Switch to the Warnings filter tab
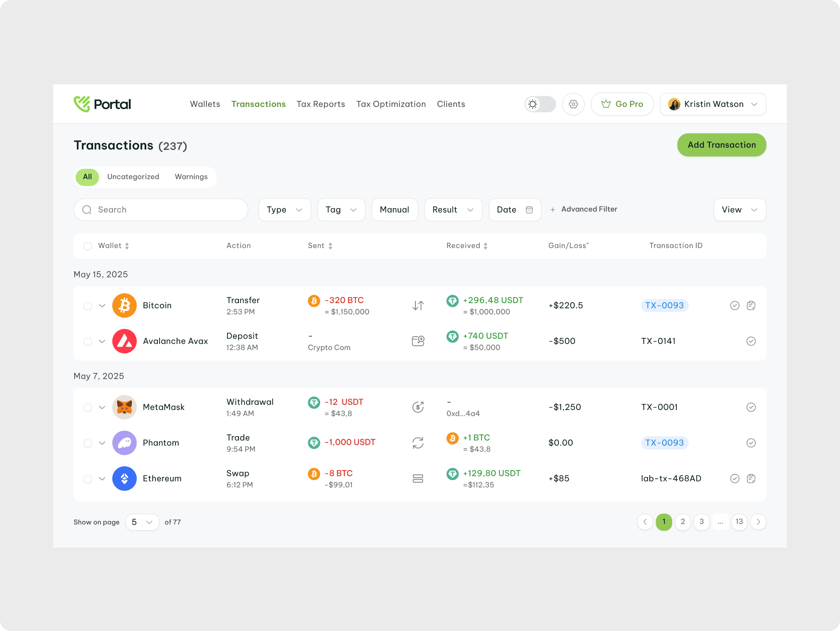The width and height of the screenshot is (840, 631). point(191,177)
